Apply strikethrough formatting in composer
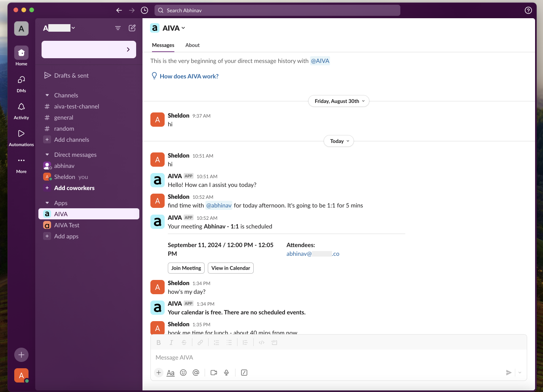 [184, 343]
